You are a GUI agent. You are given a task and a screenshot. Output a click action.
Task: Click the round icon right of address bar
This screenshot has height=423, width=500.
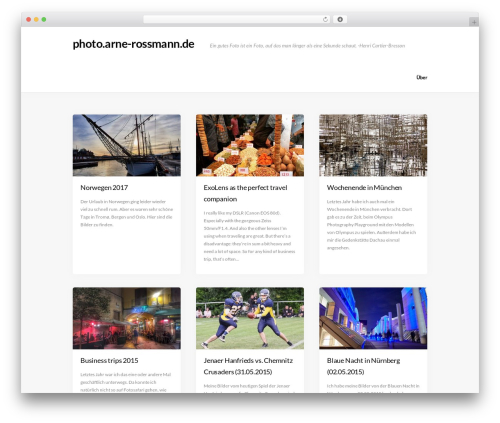pos(340,19)
